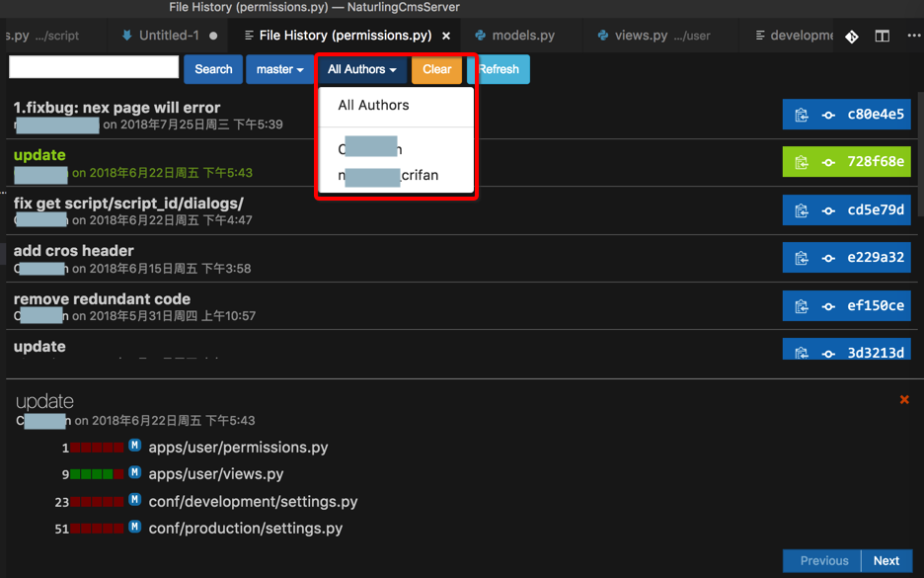The height and width of the screenshot is (578, 924).
Task: Close the commit details panel with X
Action: [x=904, y=400]
